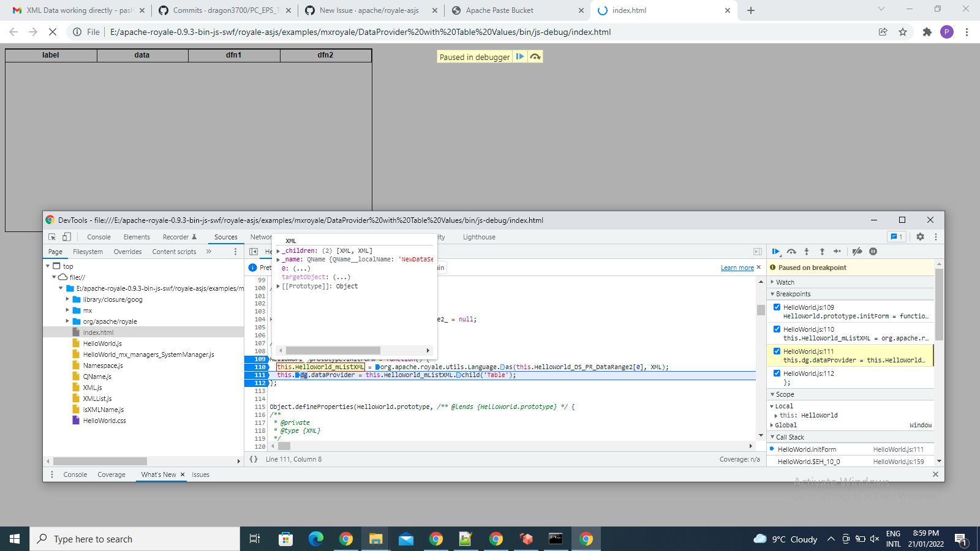Click the XML popup horizontal scrollbar
Viewport: 980px width, 551px height.
pos(333,351)
